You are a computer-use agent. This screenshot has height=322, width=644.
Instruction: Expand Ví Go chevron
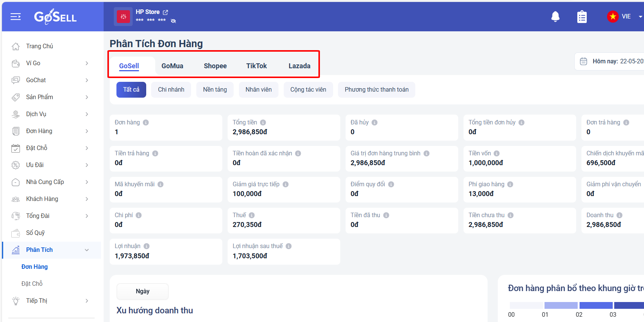[x=87, y=63]
